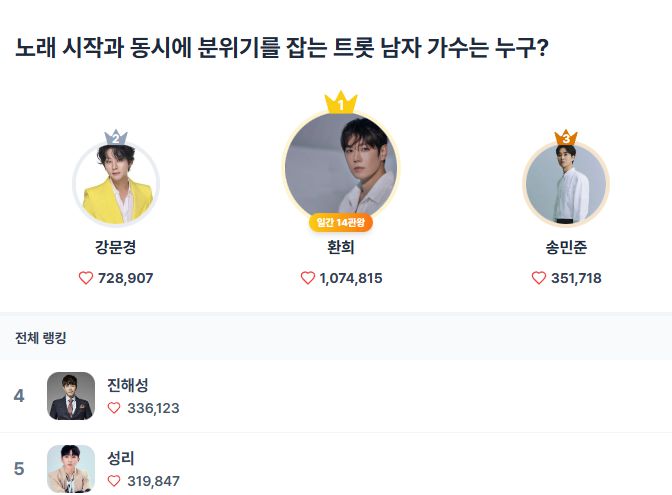
Task: Open 환희's first-place profile photo
Action: [341, 165]
